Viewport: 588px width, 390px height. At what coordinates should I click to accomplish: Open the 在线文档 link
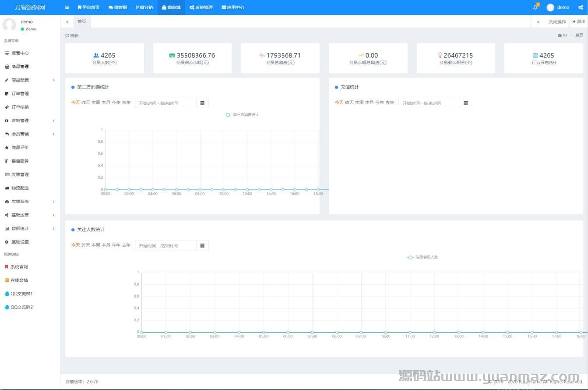pyautogui.click(x=19, y=280)
